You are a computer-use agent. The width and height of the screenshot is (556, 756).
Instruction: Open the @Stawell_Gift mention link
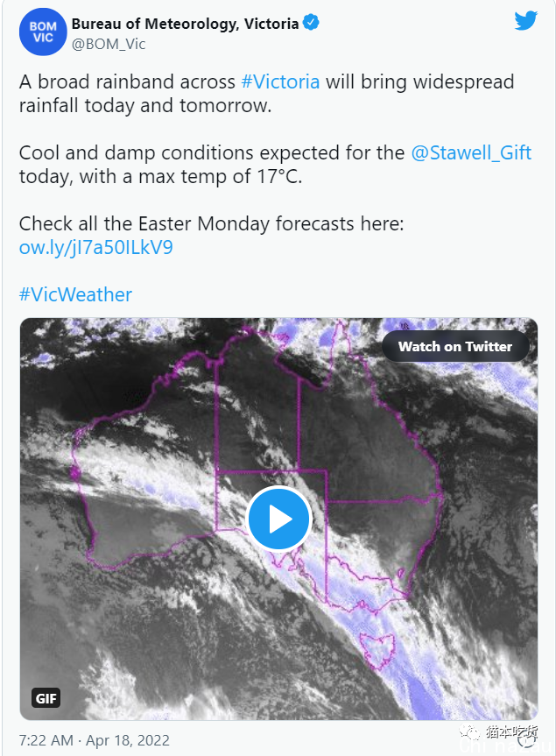click(471, 152)
